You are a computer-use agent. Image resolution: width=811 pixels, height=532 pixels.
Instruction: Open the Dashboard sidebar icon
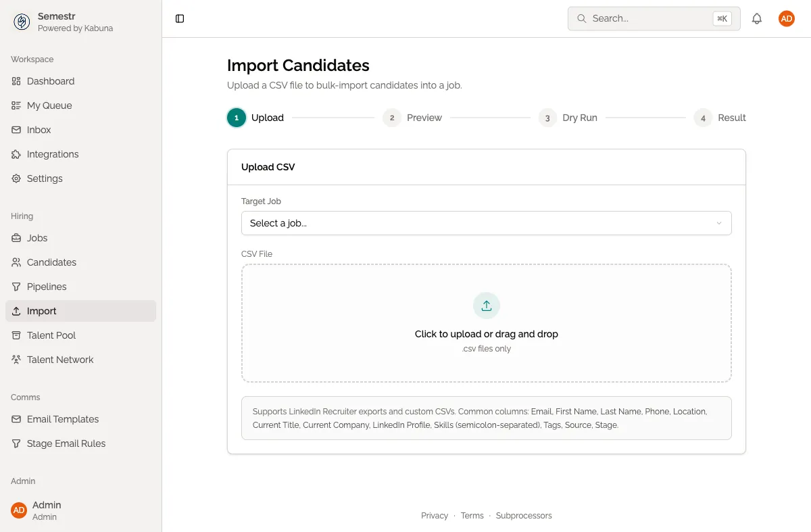coord(16,81)
